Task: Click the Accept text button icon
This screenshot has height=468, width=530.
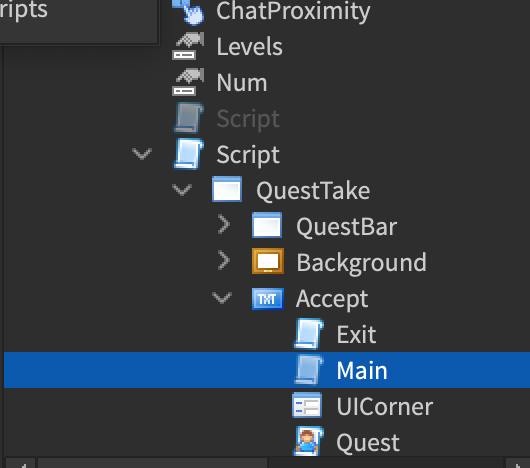Action: [x=268, y=299]
